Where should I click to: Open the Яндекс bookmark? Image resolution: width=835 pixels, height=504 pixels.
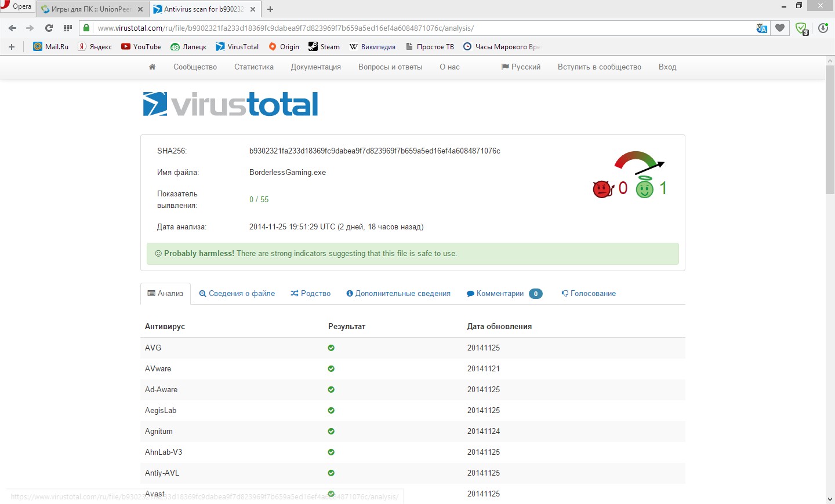(95, 46)
